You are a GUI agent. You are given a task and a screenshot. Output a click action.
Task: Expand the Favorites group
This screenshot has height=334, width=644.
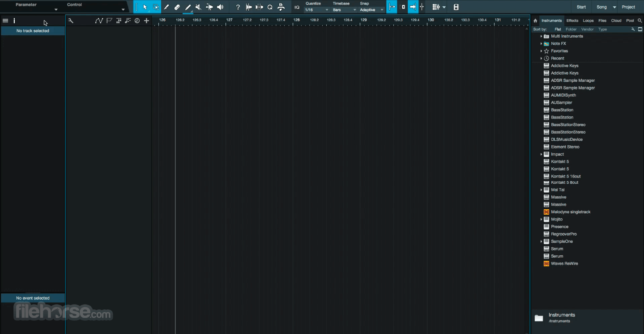(x=541, y=51)
